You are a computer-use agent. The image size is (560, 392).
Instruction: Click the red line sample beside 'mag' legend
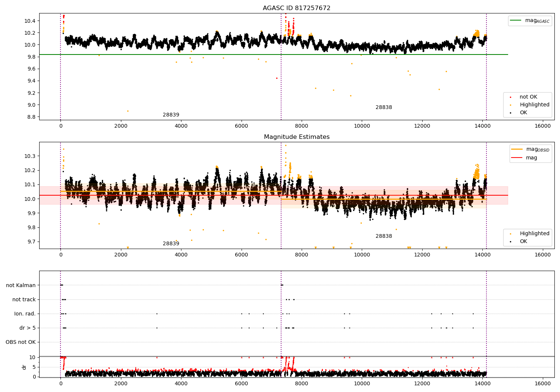[x=517, y=158]
